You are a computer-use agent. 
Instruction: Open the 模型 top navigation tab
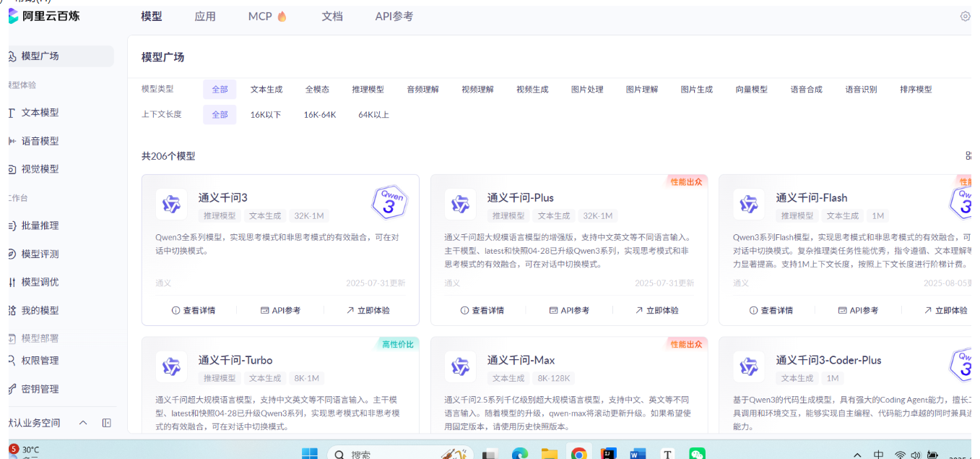click(152, 16)
